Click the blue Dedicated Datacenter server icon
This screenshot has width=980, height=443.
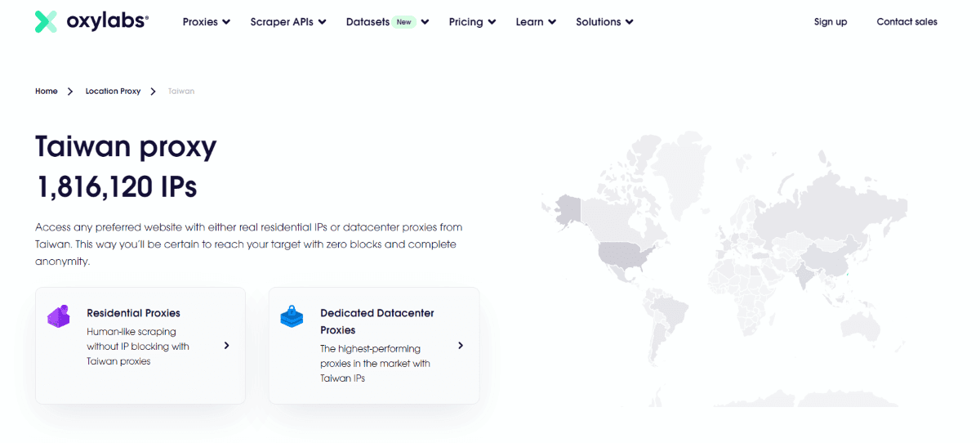pyautogui.click(x=292, y=316)
